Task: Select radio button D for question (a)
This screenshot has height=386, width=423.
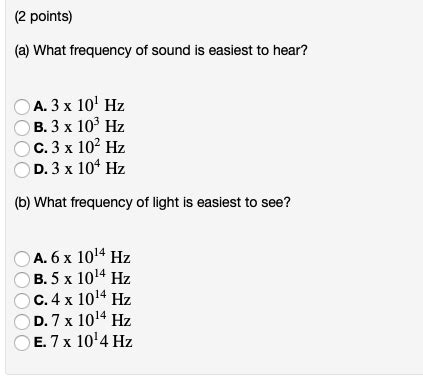Action: [22, 170]
